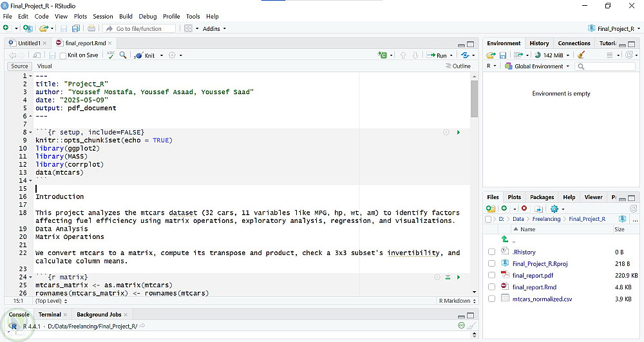This screenshot has height=342, width=644.
Task: Click the Create a project icon
Action: tap(28, 28)
